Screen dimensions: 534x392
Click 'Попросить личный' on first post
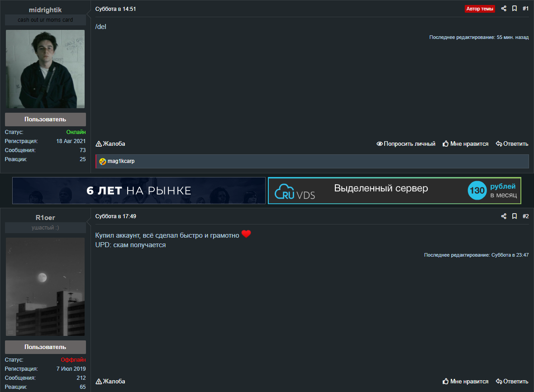406,144
